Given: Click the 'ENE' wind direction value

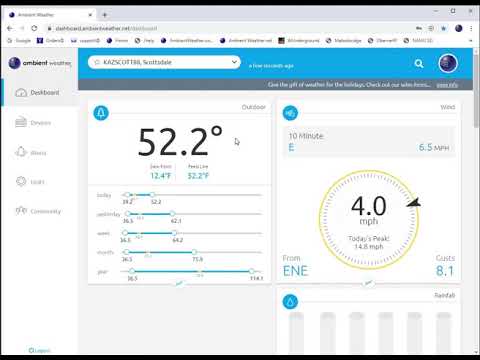Looking at the screenshot, I should (x=295, y=271).
